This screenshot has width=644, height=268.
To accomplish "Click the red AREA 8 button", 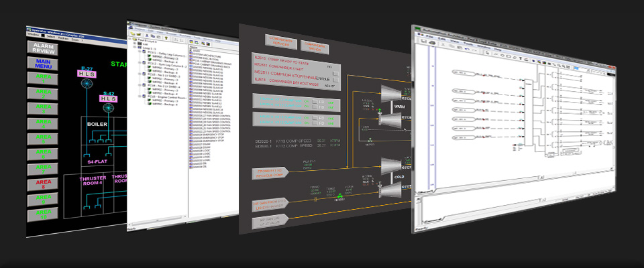I will point(43,183).
